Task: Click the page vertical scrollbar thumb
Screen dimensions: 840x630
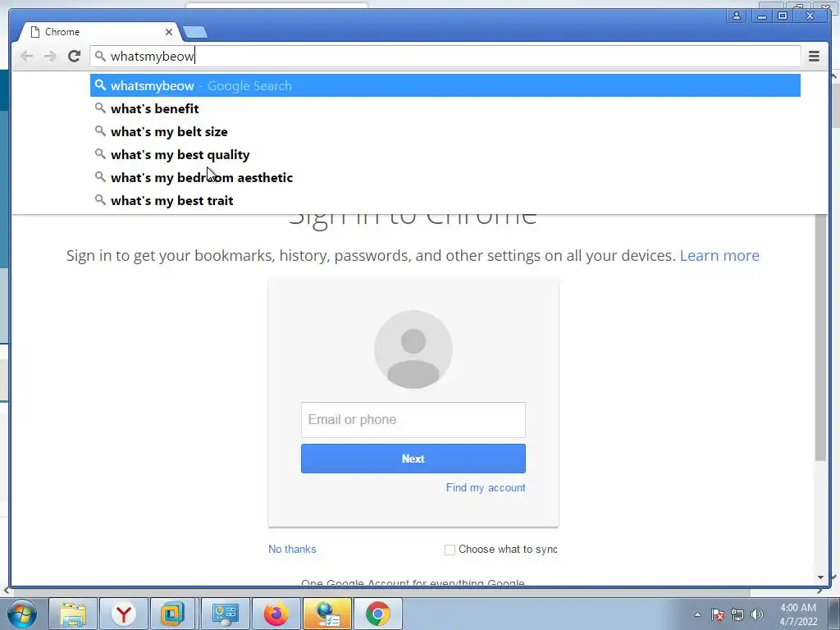Action: [x=820, y=337]
